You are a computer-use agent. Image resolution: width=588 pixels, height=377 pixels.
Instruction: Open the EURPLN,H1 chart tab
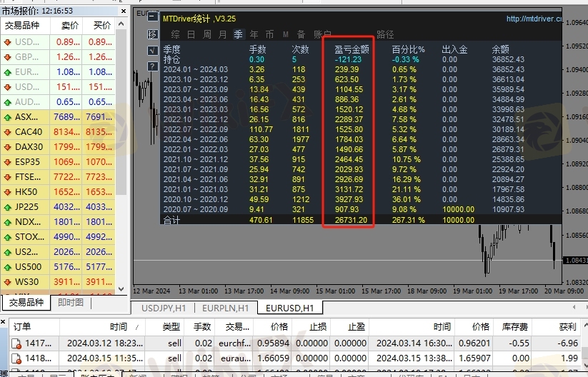pyautogui.click(x=225, y=308)
